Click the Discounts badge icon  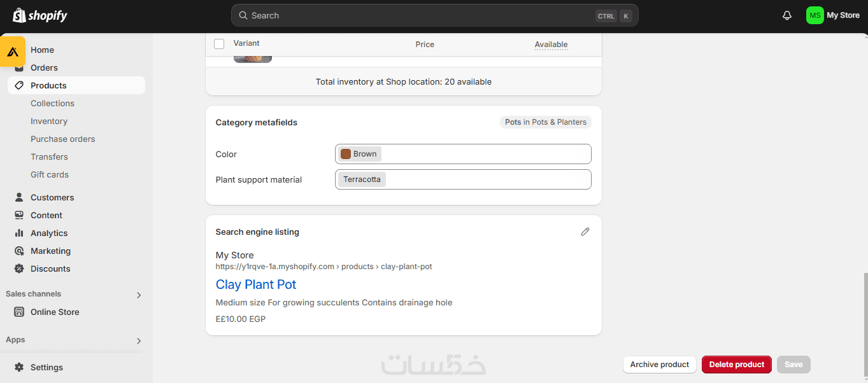click(19, 268)
